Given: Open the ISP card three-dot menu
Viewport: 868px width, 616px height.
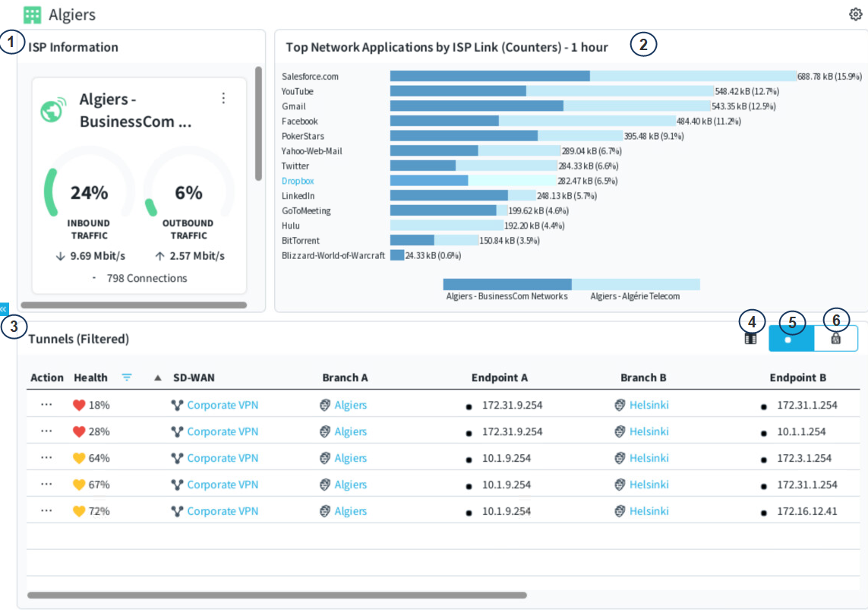Looking at the screenshot, I should pos(223,98).
